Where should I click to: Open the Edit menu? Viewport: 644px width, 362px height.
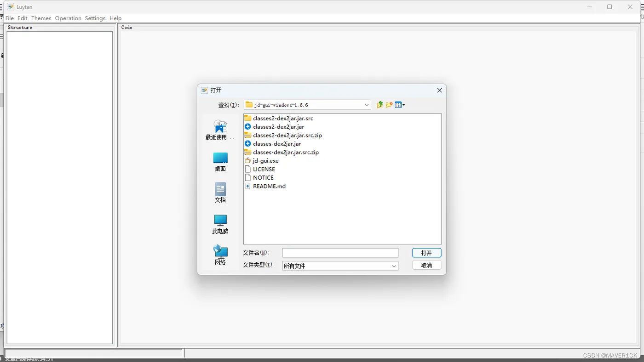tap(23, 18)
